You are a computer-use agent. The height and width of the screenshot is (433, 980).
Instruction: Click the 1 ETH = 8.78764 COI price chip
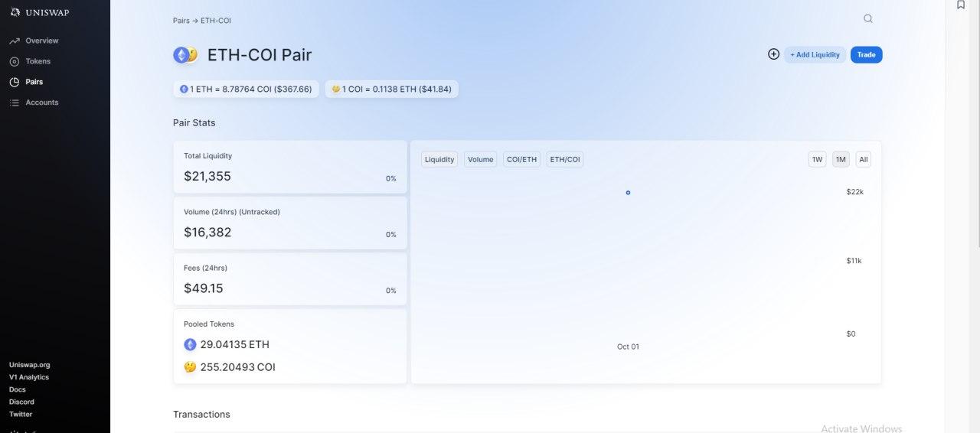pyautogui.click(x=246, y=89)
